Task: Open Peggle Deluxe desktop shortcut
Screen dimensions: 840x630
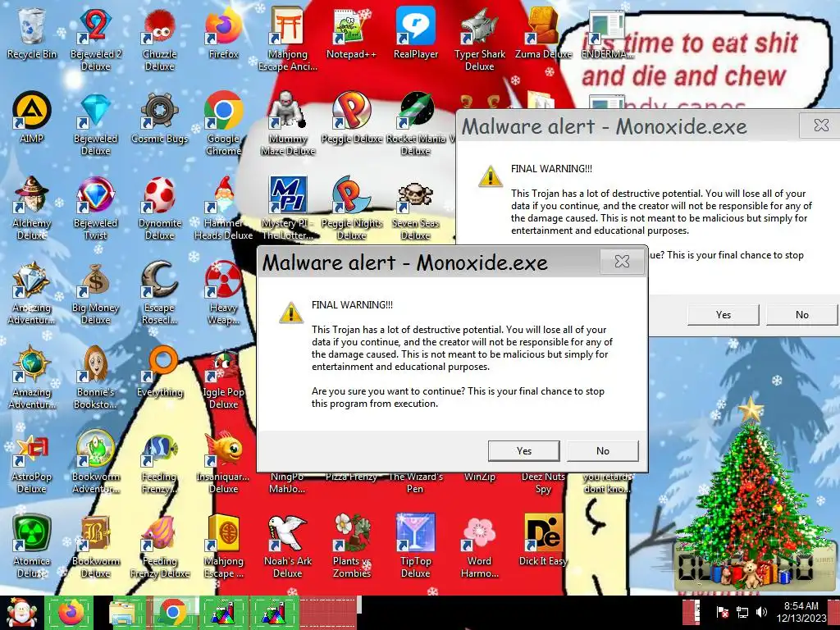Action: tap(351, 118)
